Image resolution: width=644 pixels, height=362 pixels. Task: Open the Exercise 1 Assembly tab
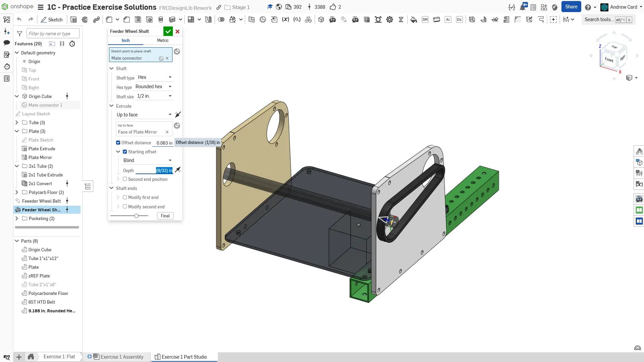121,357
